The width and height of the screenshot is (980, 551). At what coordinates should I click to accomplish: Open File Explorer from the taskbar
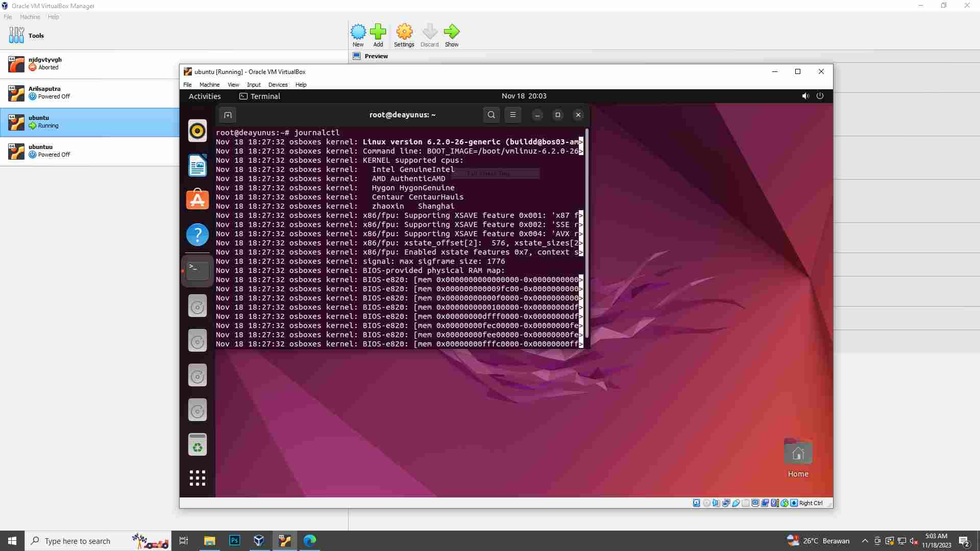click(x=209, y=541)
